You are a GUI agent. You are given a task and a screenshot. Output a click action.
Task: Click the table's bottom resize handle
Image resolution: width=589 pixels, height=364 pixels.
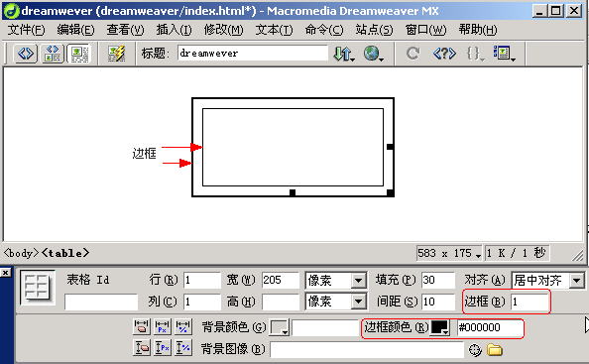coord(293,192)
